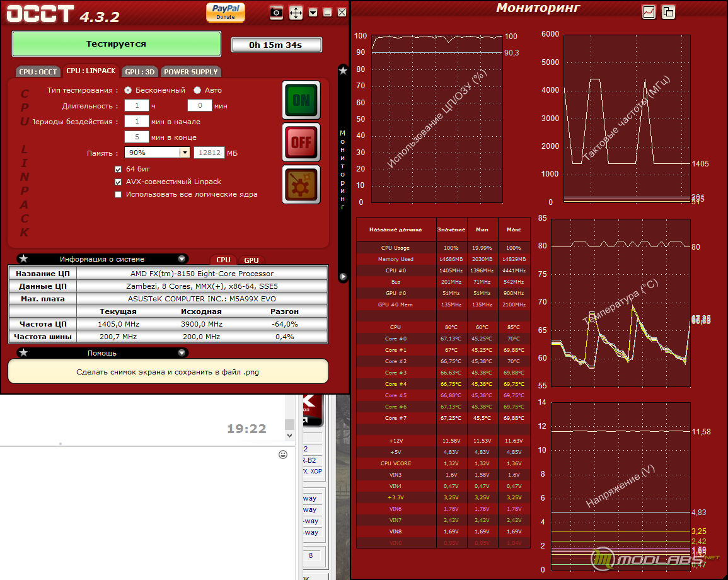
Task: Click the -64,0% overclock value
Action: 285,324
